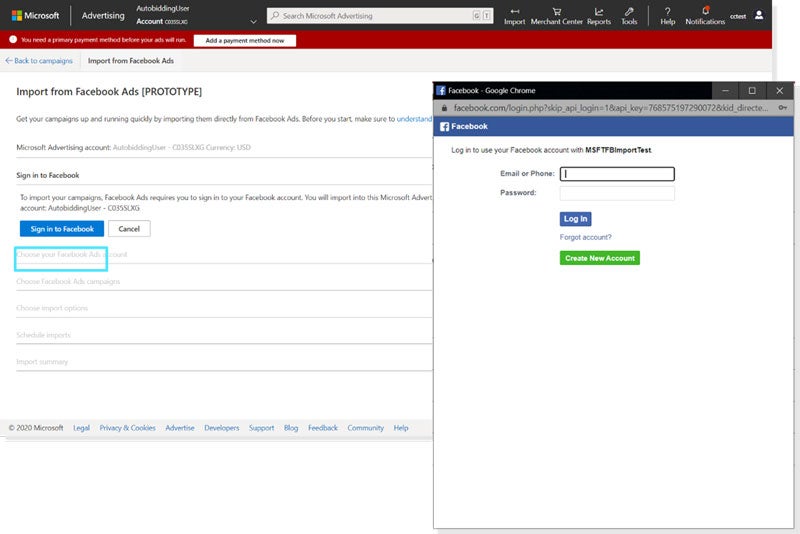Screen dimensions: 800x534
Task: Open the Help question mark icon
Action: click(x=667, y=11)
